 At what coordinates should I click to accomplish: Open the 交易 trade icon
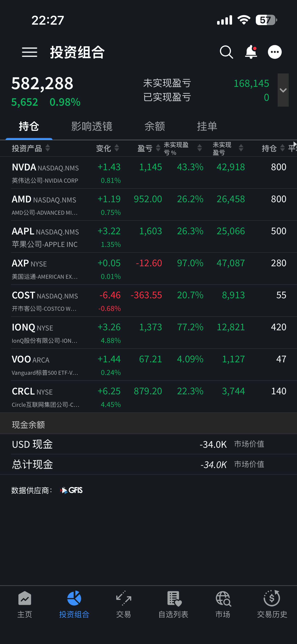click(123, 604)
